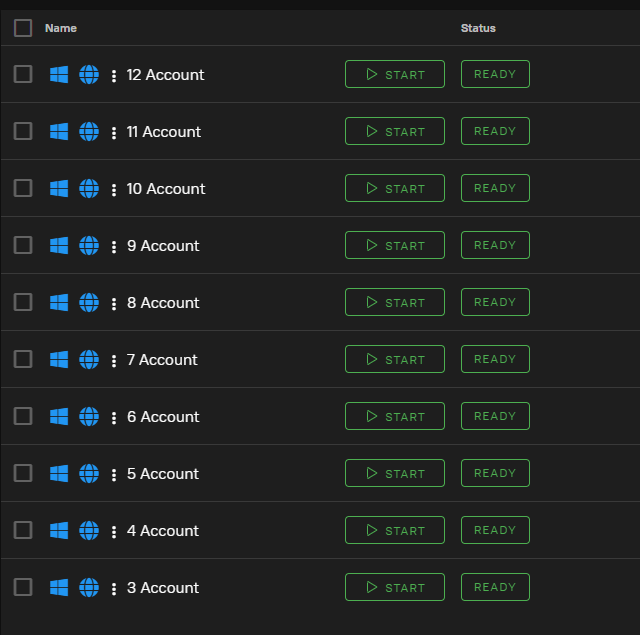Click the Windows icon for 12 Account
This screenshot has width=640, height=635.
(59, 75)
